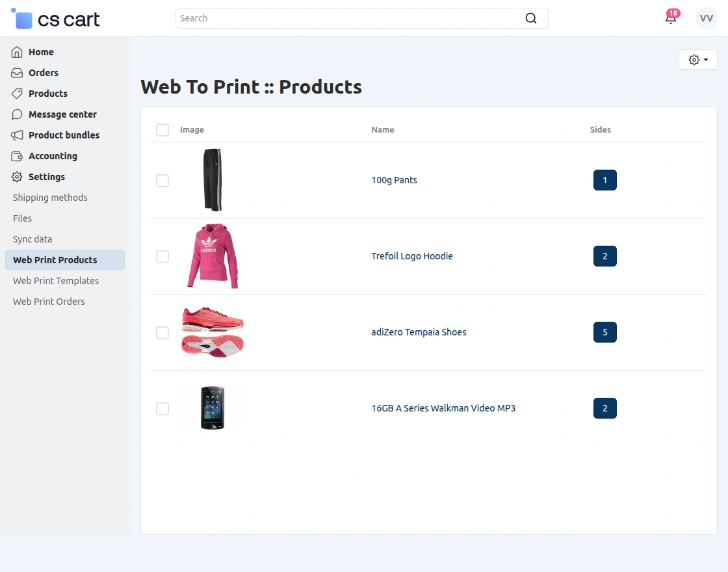Viewport: 728px width, 572px height.
Task: Click the pink hoodie product thumbnail
Action: [x=213, y=256]
